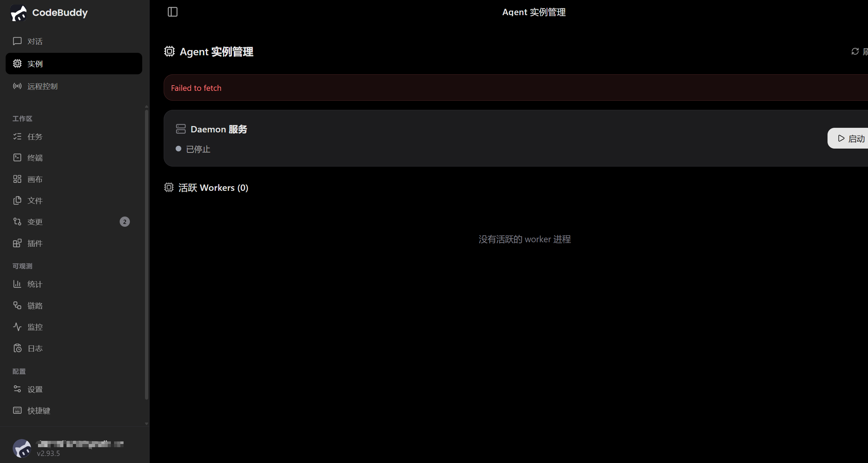Click the 任务 checklist icon
Image resolution: width=868 pixels, height=463 pixels.
17,136
